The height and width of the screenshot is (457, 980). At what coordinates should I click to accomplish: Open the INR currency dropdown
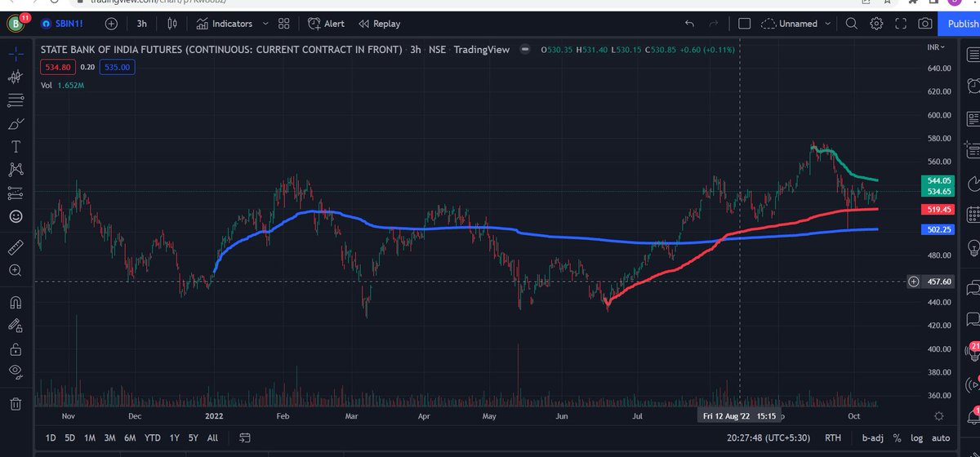[x=936, y=48]
